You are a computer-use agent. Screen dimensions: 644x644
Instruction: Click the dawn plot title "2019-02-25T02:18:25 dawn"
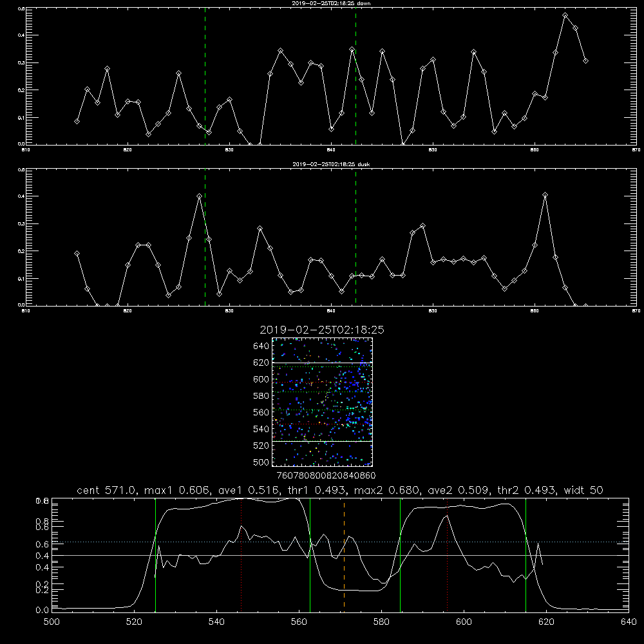coord(331,3)
